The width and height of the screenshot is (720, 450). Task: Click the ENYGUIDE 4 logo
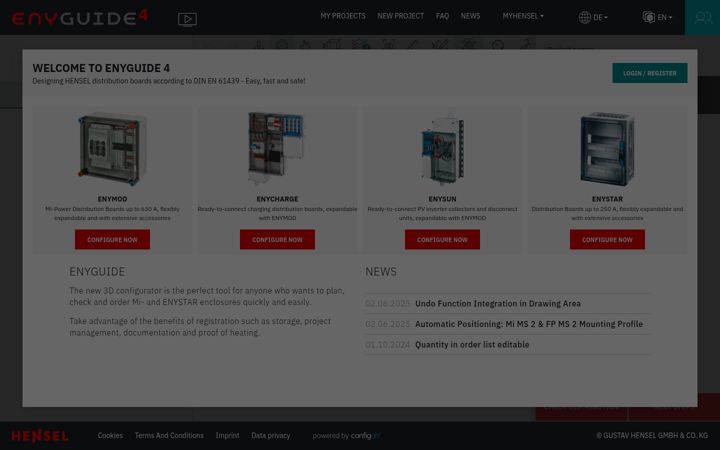(80, 17)
